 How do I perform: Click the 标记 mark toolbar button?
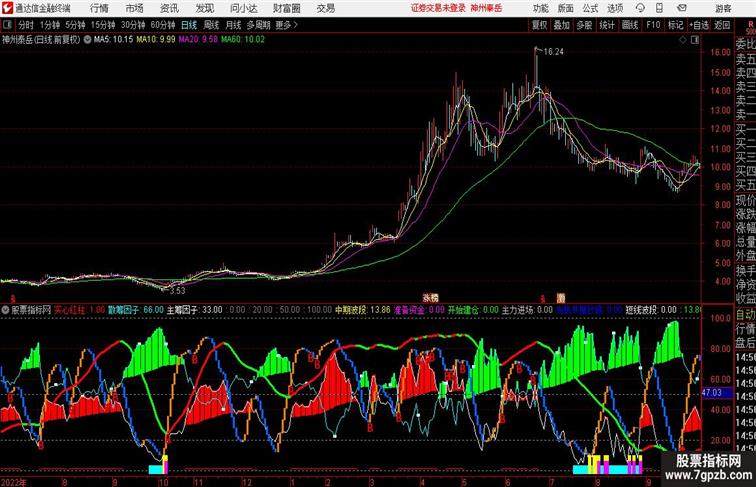tap(675, 25)
